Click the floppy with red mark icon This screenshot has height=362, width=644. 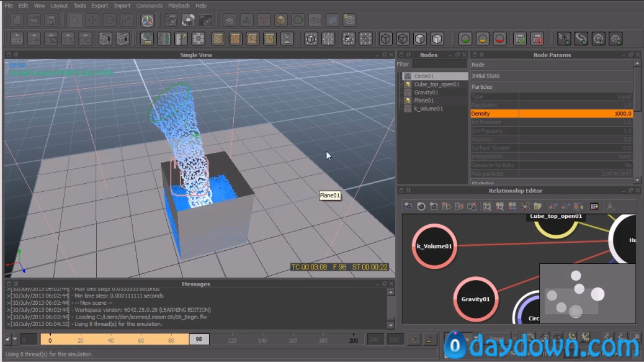538,39
